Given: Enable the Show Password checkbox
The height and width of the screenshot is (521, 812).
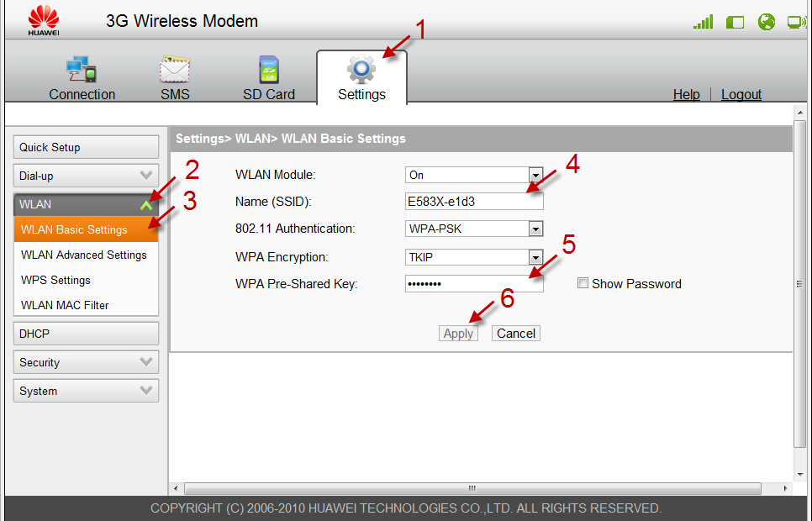Looking at the screenshot, I should click(x=583, y=283).
